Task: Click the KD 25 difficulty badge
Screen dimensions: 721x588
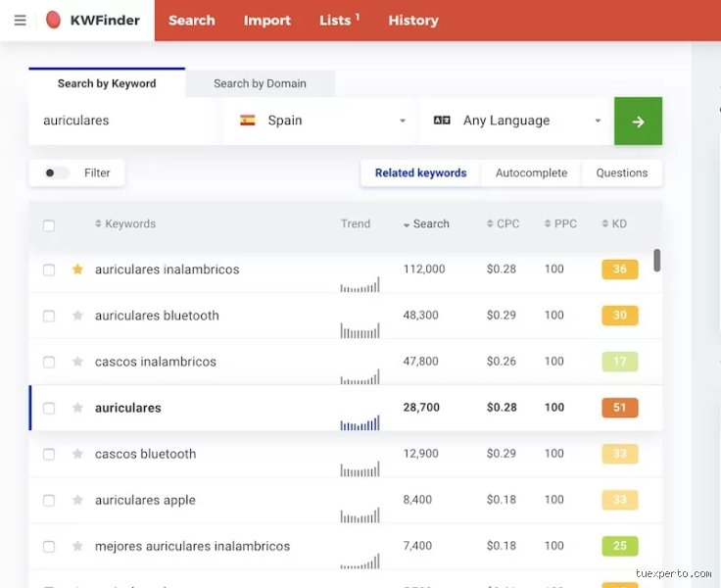Action: pyautogui.click(x=620, y=546)
